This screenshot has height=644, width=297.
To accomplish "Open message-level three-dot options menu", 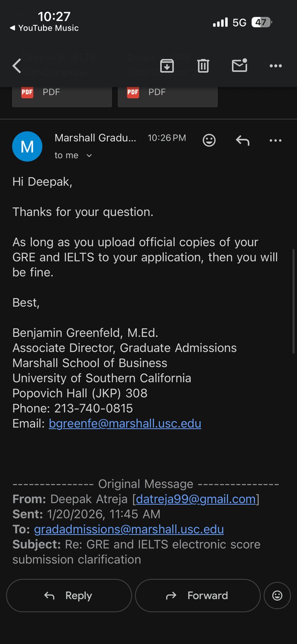I will pos(276,140).
